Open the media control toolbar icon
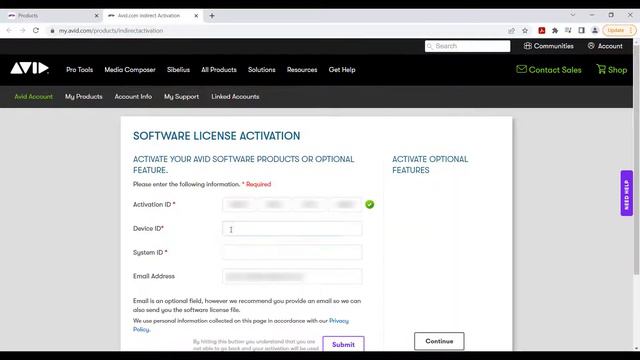This screenshot has height=360, width=640. coord(568,30)
